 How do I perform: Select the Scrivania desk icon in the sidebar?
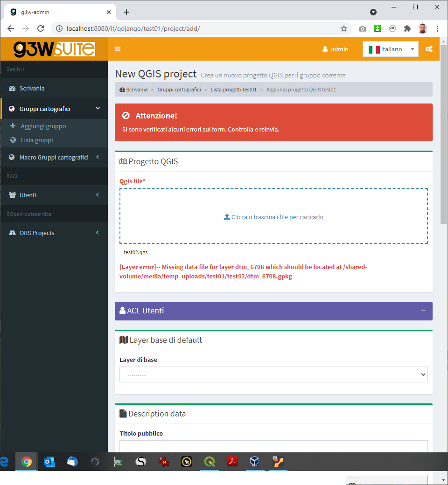(13, 88)
